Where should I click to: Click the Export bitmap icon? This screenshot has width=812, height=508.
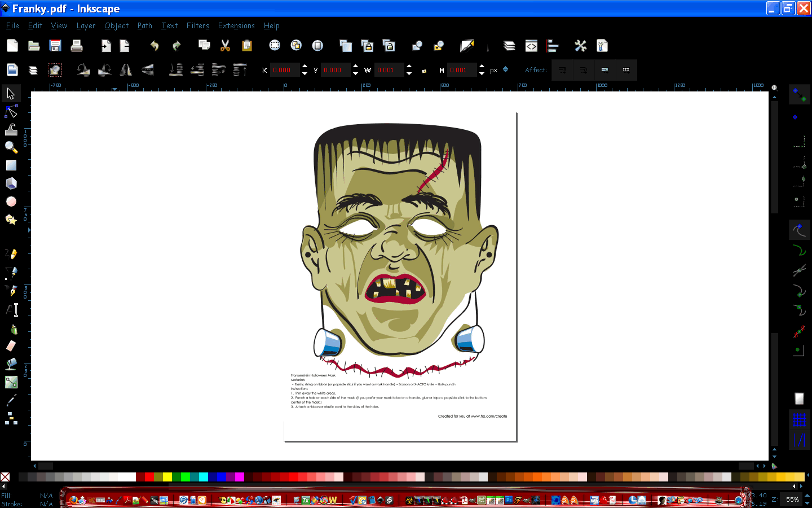click(x=125, y=46)
